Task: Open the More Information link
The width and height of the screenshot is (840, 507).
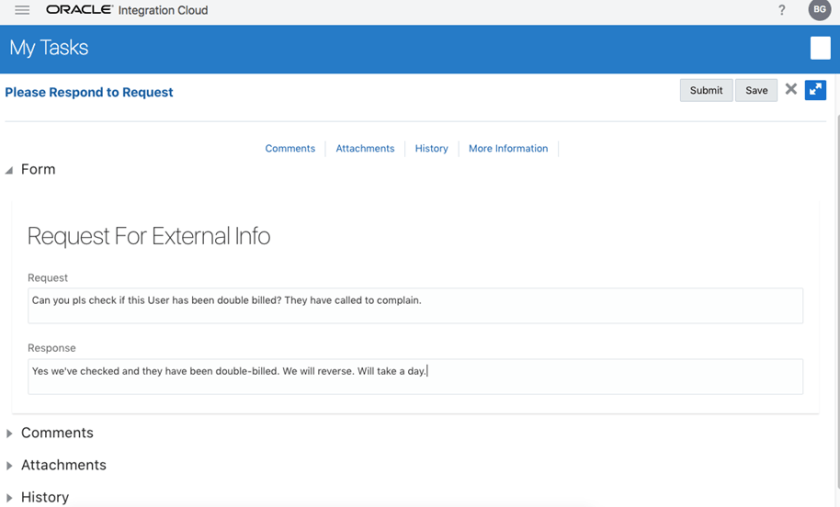Action: [x=508, y=148]
